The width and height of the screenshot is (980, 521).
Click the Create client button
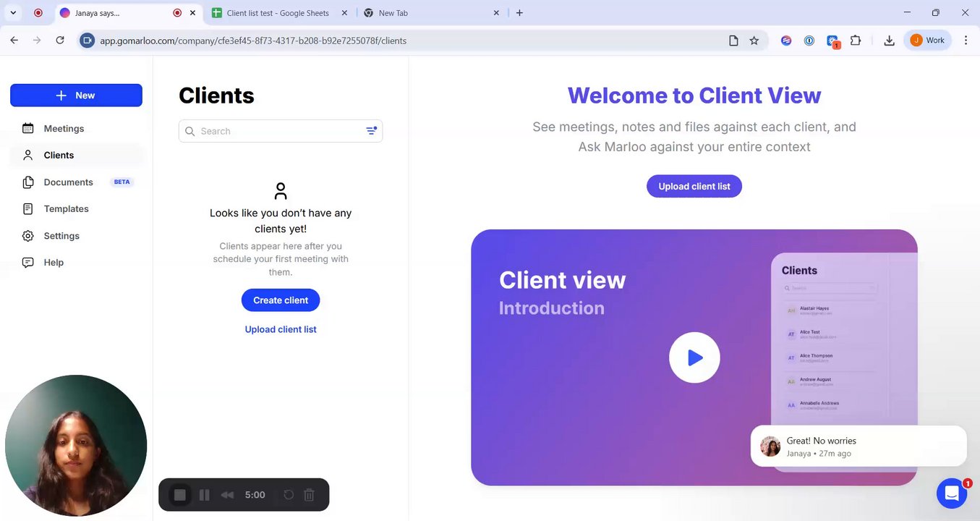click(x=281, y=300)
